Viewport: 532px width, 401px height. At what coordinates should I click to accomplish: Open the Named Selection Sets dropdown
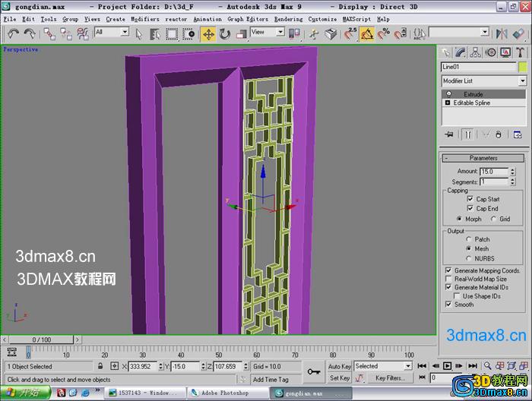485,32
